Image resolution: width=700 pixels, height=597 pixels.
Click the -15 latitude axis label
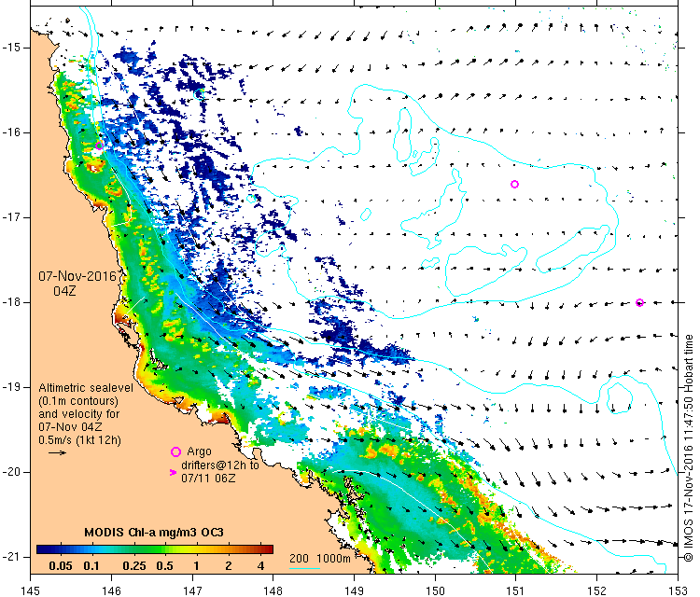point(9,48)
